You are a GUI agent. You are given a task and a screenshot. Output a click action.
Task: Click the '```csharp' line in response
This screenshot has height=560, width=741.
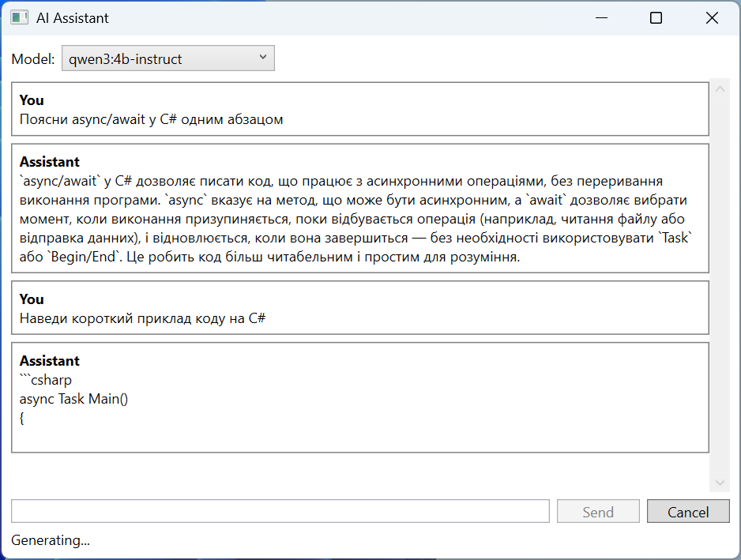46,380
